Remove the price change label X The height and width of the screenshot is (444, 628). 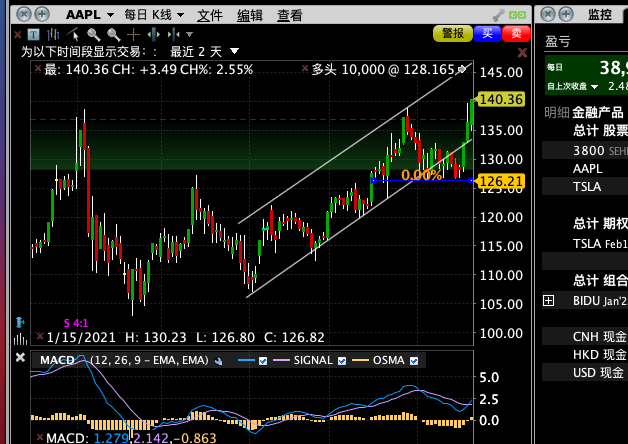[38, 68]
